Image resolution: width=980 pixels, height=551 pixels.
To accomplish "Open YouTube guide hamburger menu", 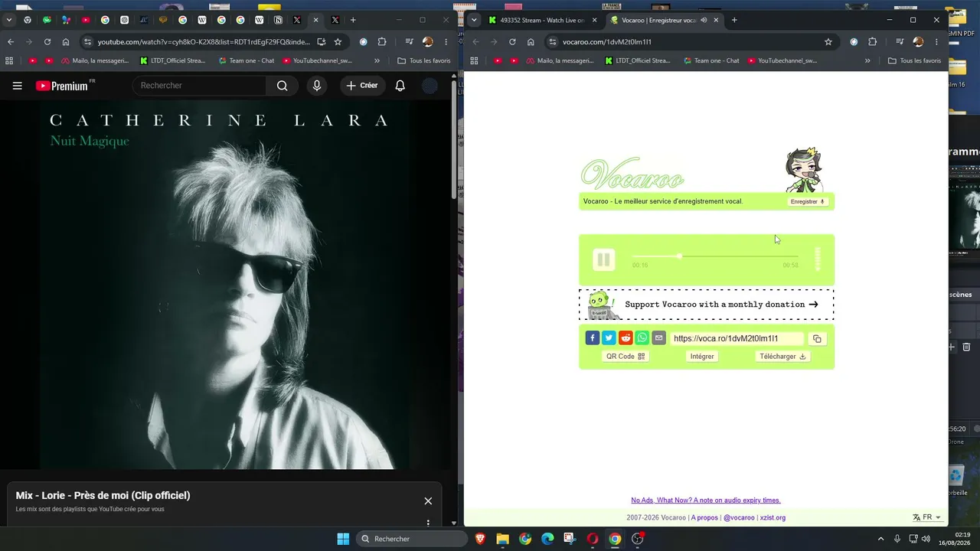I will [x=17, y=86].
